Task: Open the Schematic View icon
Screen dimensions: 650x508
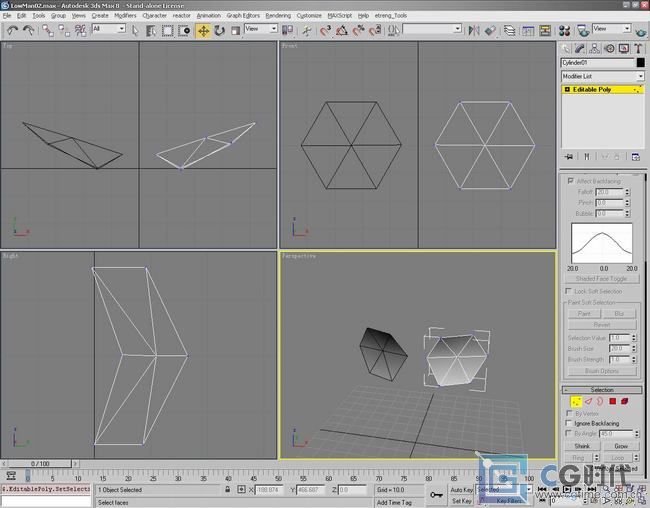Action: [545, 30]
